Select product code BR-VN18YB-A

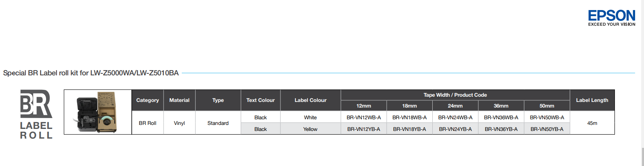[x=409, y=129]
